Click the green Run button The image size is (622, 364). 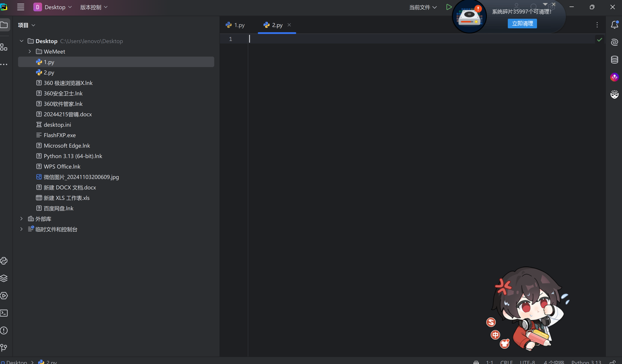click(449, 7)
